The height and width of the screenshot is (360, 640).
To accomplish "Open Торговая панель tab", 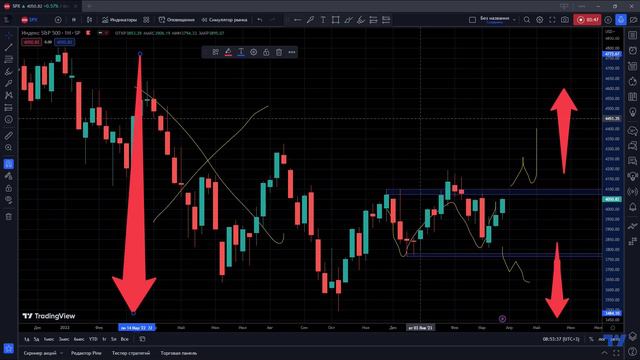I will (x=179, y=353).
